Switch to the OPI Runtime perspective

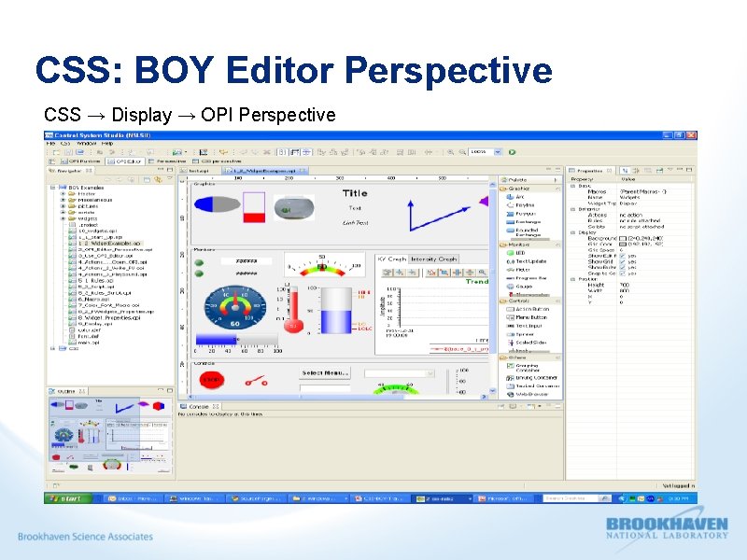[x=79, y=161]
